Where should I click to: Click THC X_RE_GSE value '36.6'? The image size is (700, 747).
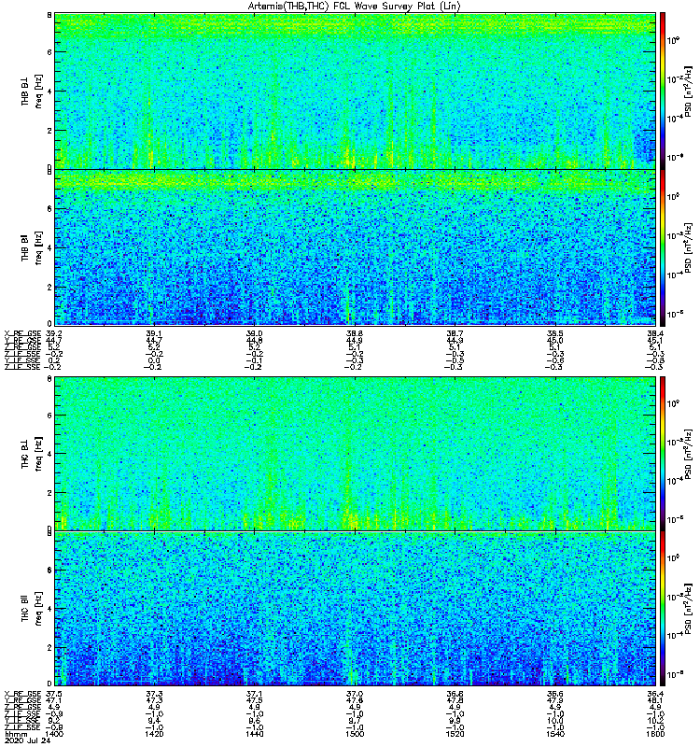[555, 694]
